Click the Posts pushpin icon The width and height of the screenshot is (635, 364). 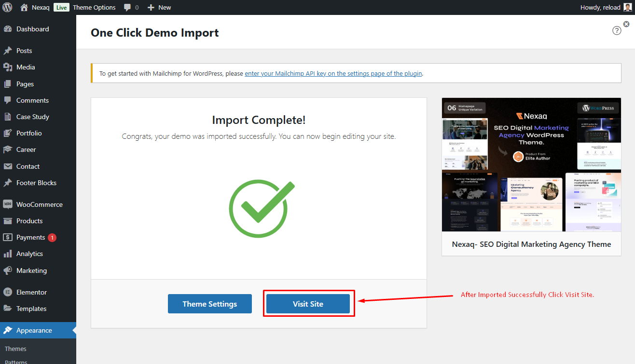click(8, 51)
